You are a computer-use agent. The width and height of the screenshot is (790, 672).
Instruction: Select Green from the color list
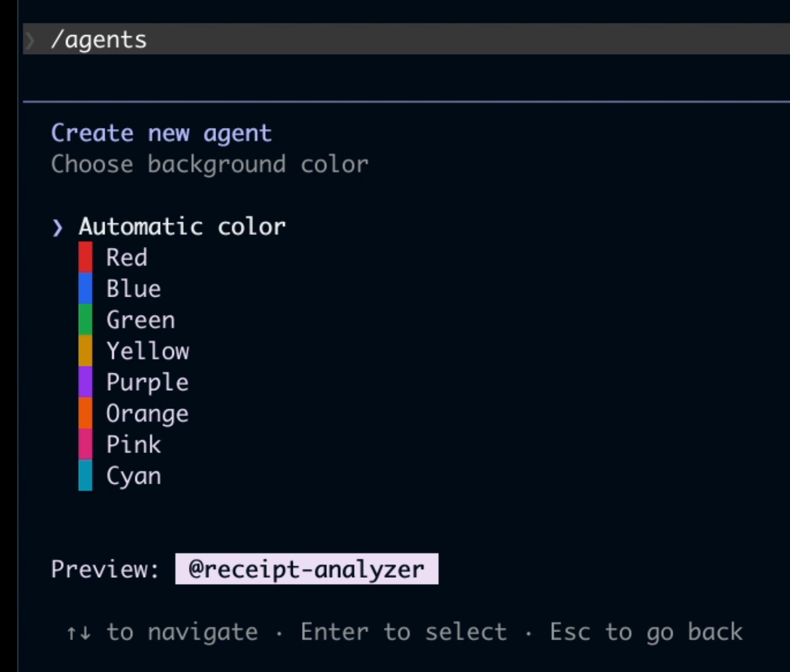(141, 320)
